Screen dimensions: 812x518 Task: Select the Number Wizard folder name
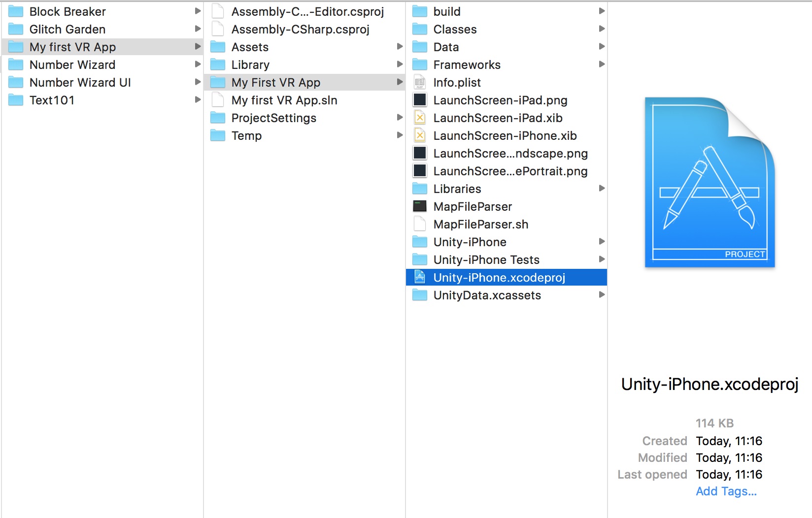(x=72, y=65)
